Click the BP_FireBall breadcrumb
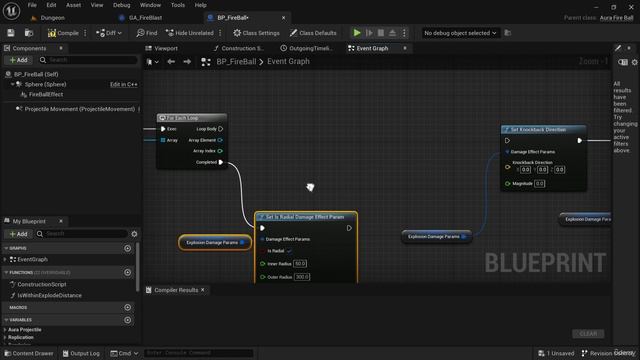This screenshot has width=640, height=360. (x=236, y=62)
